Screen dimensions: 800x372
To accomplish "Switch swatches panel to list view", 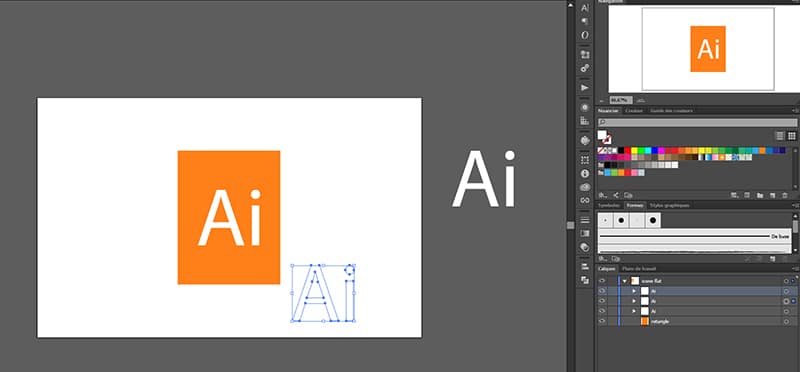I will (780, 135).
